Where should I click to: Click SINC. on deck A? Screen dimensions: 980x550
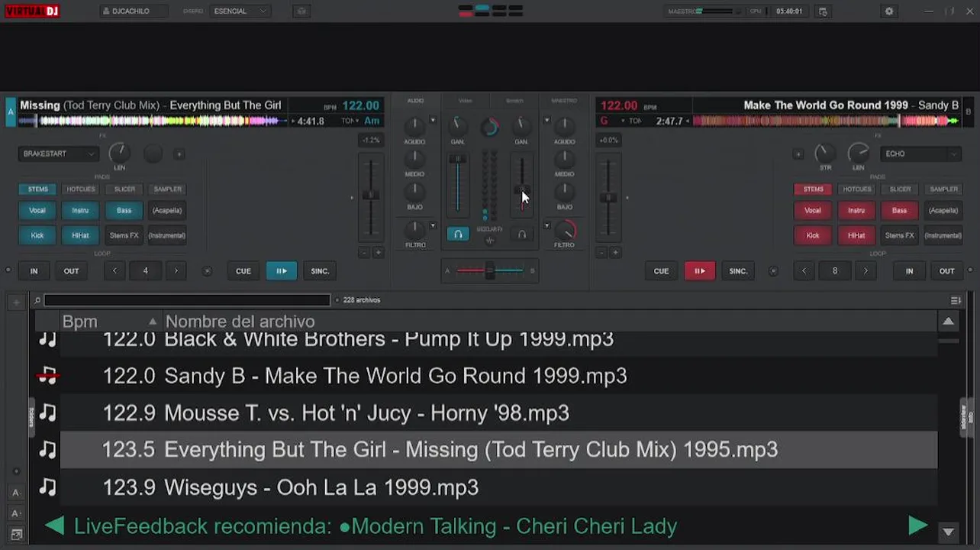tap(320, 270)
